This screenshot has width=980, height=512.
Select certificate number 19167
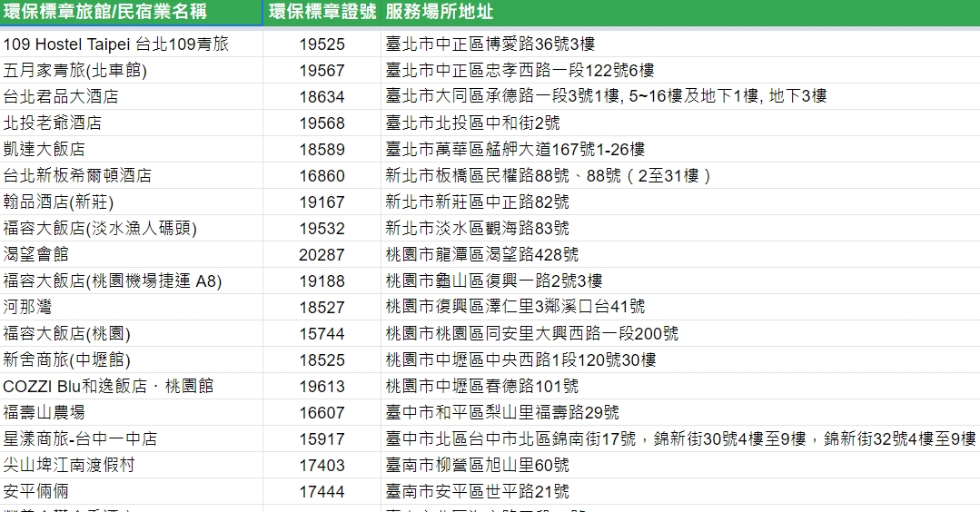click(x=322, y=202)
